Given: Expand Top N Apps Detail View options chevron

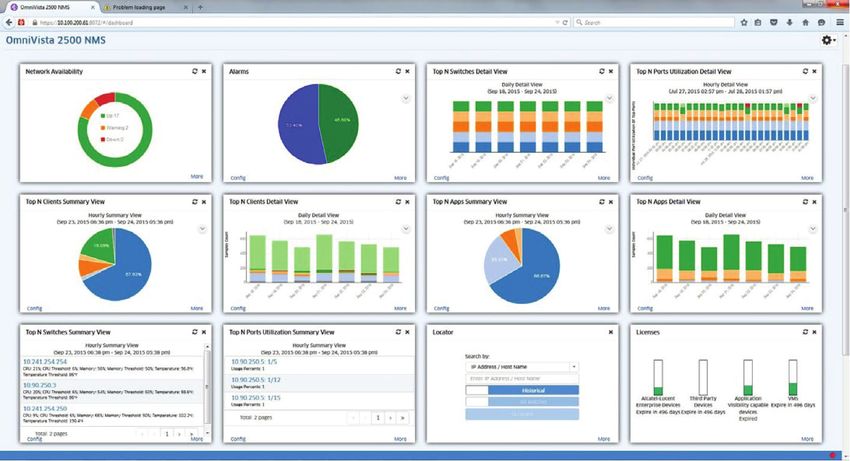Looking at the screenshot, I should click(x=813, y=229).
